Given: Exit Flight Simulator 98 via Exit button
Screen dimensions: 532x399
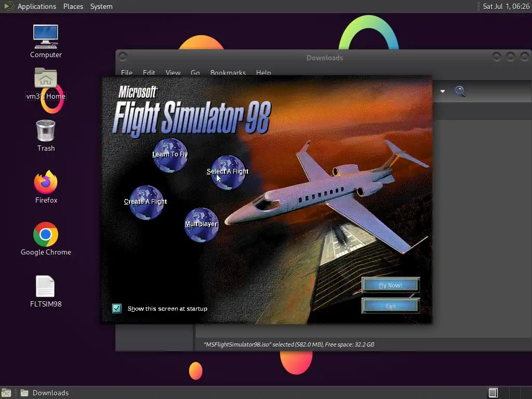Looking at the screenshot, I should [391, 306].
